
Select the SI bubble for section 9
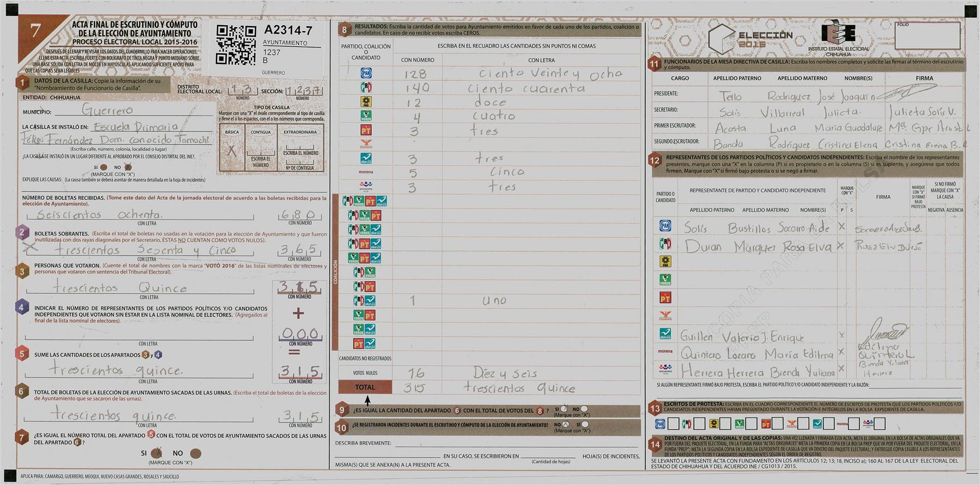564,409
